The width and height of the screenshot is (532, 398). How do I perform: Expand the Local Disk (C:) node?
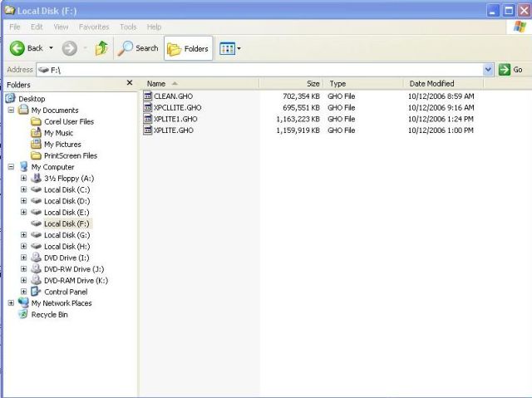click(24, 189)
